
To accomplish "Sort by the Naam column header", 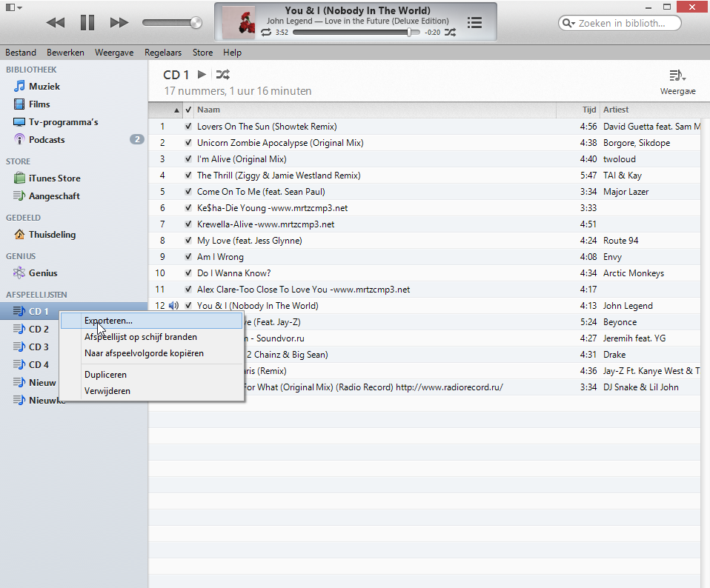I will click(375, 110).
